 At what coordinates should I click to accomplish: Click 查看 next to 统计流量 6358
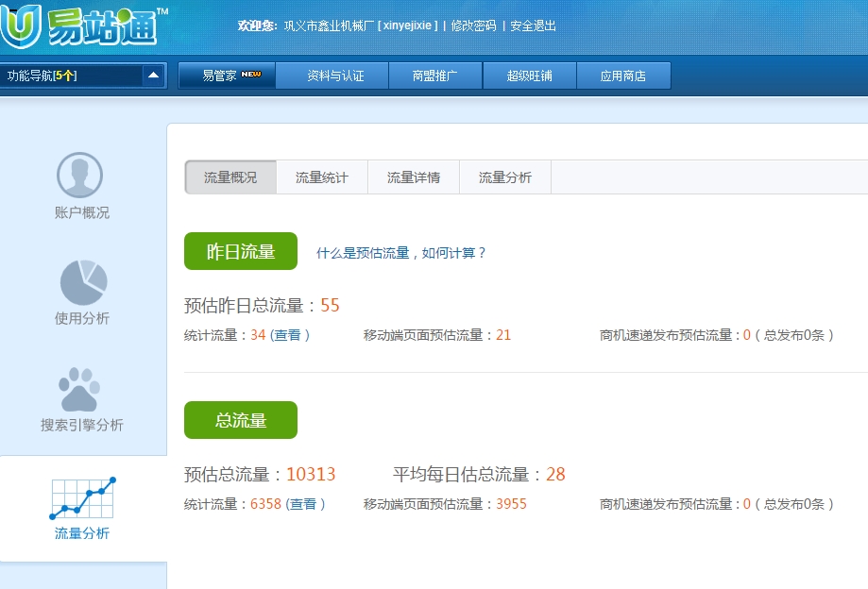click(303, 505)
